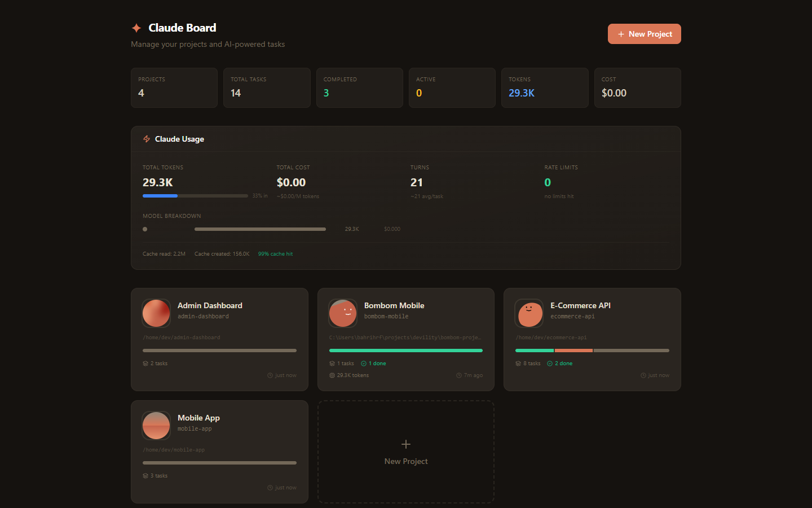Click the CPU tokens icon on Bombom Mobile card
The width and height of the screenshot is (812, 508).
point(332,375)
